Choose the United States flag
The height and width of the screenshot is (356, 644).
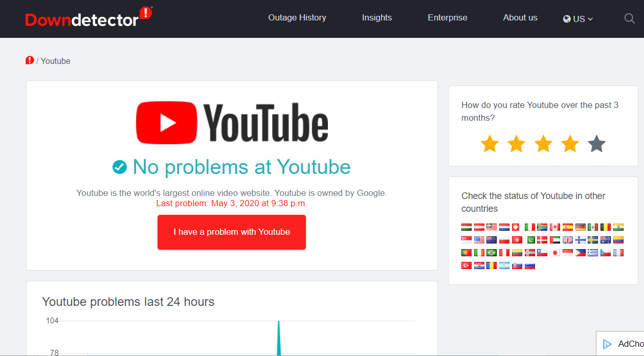pyautogui.click(x=479, y=240)
